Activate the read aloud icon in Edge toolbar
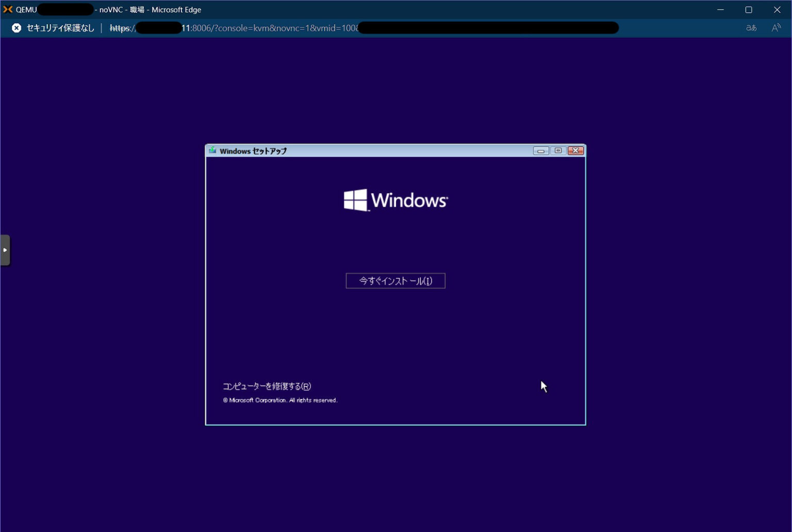The image size is (792, 532). [x=776, y=28]
